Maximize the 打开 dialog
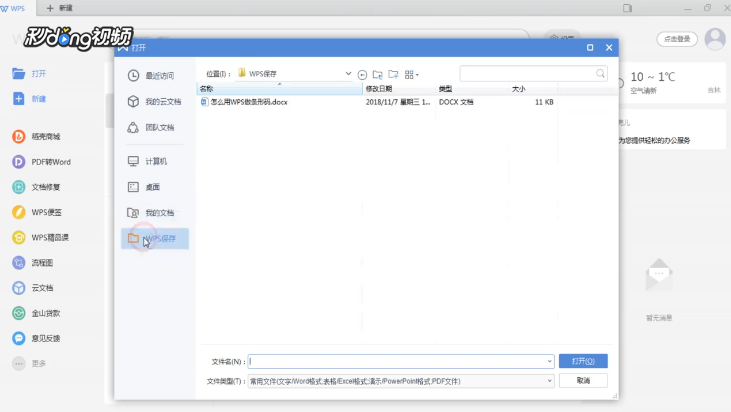 click(x=590, y=48)
